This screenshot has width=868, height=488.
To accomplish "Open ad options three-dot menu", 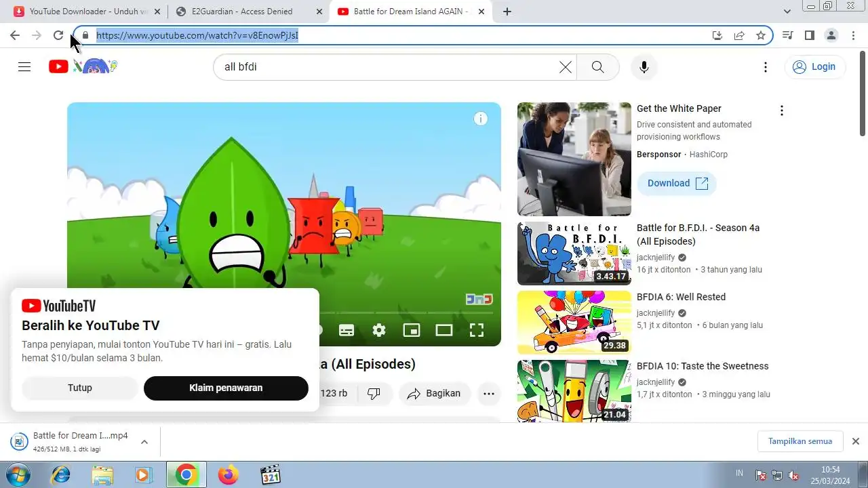I will [x=782, y=110].
